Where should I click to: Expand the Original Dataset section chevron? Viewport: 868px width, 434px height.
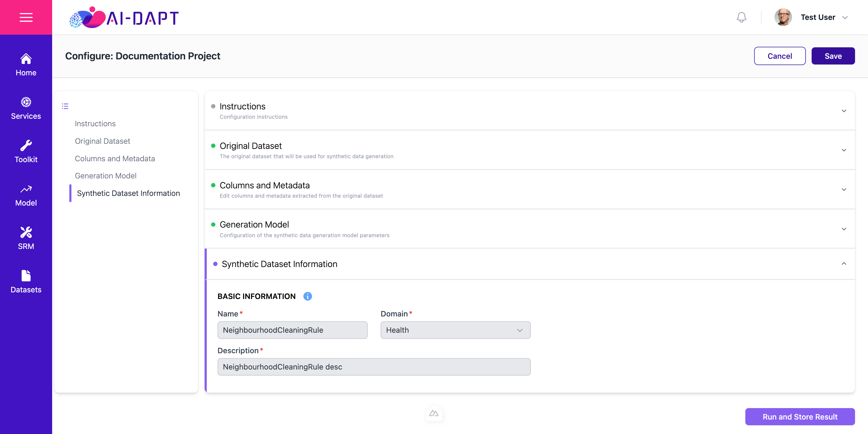(x=844, y=150)
